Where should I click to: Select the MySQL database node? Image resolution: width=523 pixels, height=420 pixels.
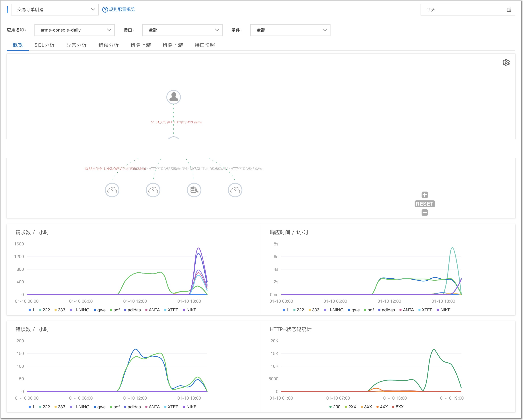point(194,190)
